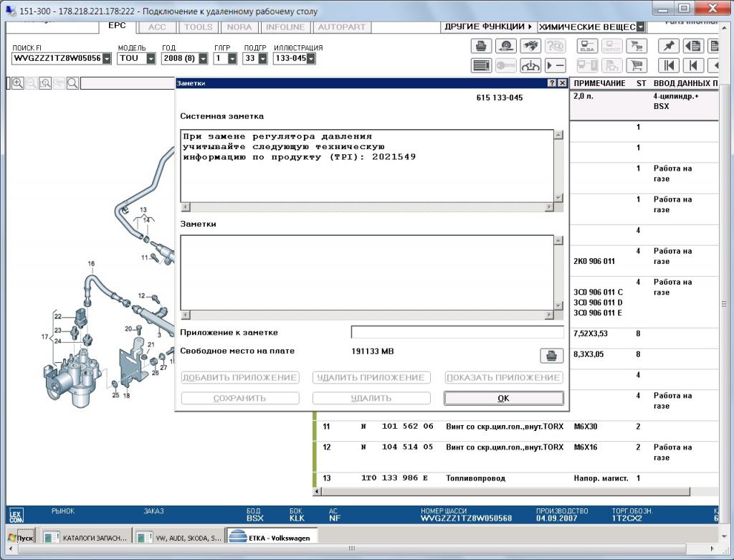This screenshot has width=734, height=560.
Task: Click the zoom in magnifier icon
Action: (x=18, y=83)
